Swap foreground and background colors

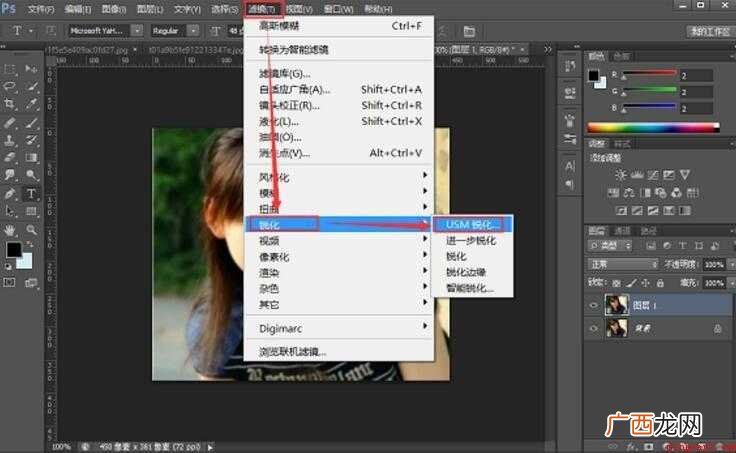pyautogui.click(x=30, y=244)
